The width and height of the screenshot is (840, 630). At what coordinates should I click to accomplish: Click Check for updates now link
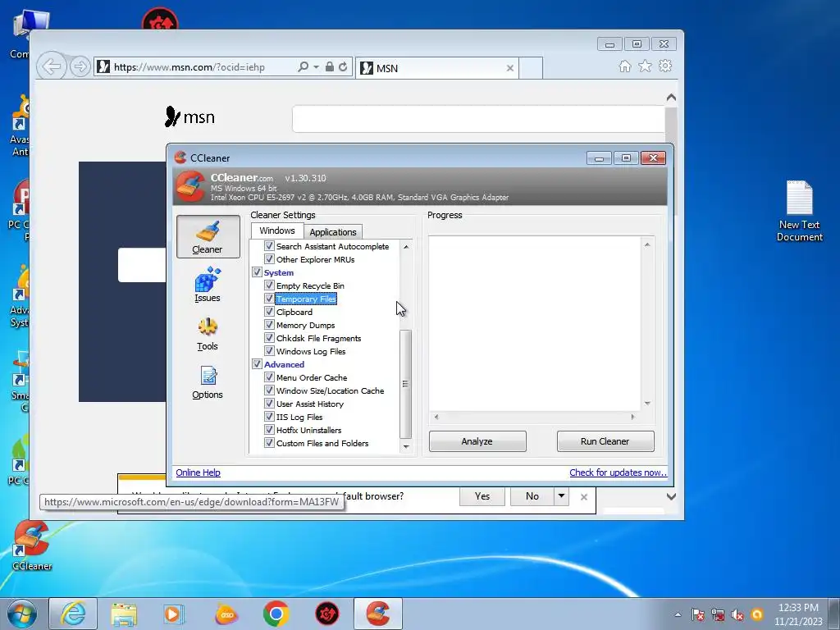pos(619,472)
